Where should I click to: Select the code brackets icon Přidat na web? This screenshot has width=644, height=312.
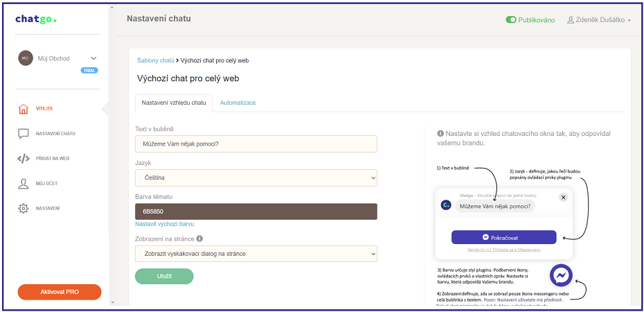pos(24,158)
